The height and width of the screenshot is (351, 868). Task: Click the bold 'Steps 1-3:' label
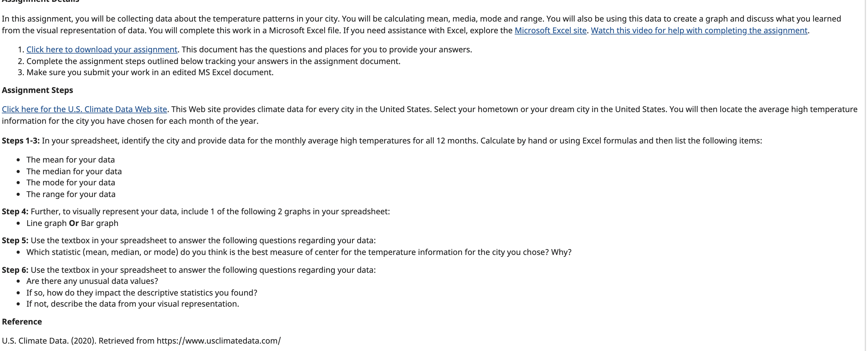pyautogui.click(x=21, y=141)
